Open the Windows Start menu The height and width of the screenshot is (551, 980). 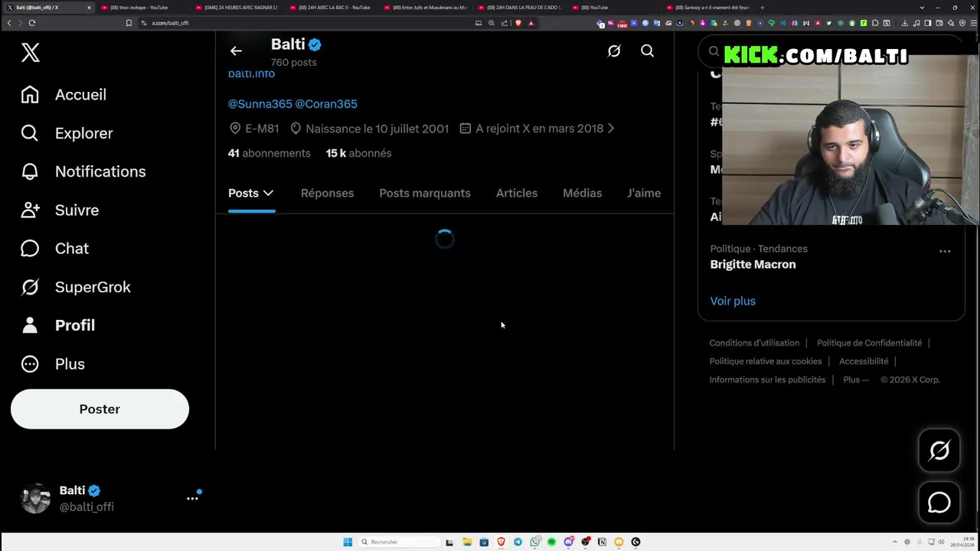coord(348,542)
